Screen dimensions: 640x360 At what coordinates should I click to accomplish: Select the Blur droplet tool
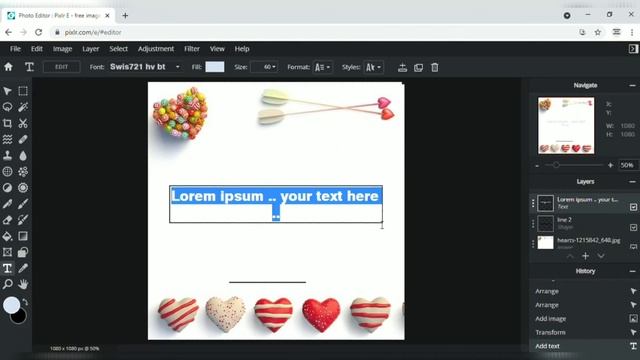click(x=23, y=156)
